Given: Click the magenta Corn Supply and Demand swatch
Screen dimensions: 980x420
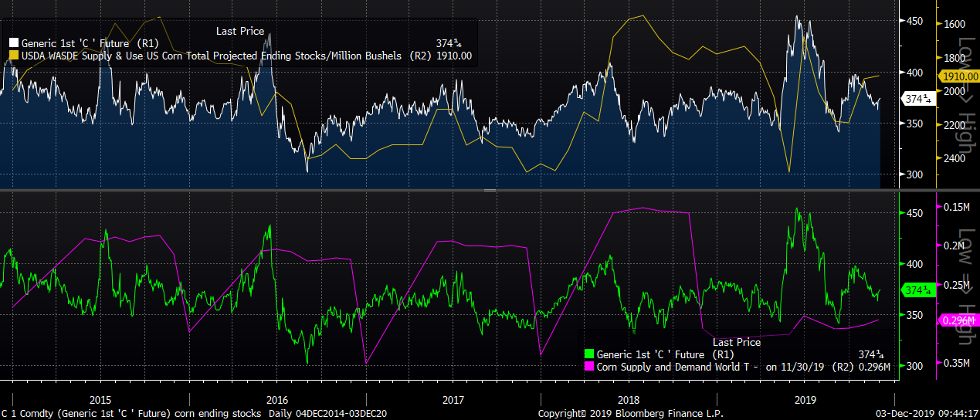Looking at the screenshot, I should click(x=590, y=367).
